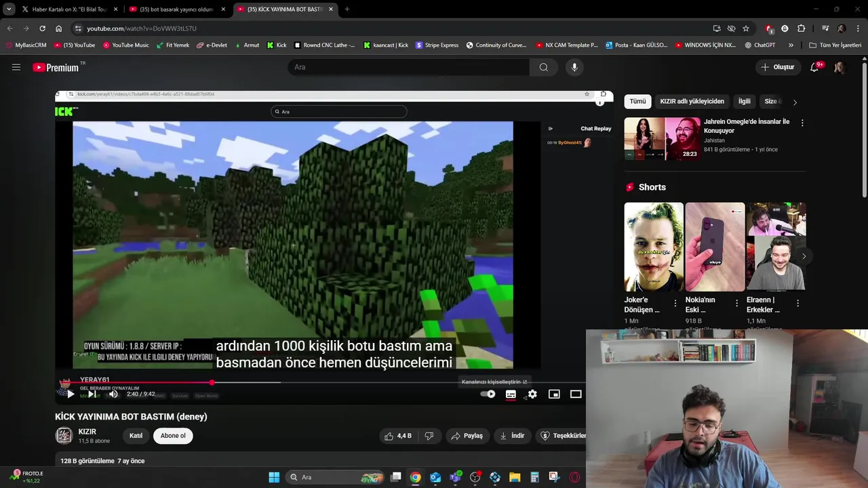The image size is (868, 488).
Task: Open Joker'e Dönüşen short
Action: click(x=654, y=247)
